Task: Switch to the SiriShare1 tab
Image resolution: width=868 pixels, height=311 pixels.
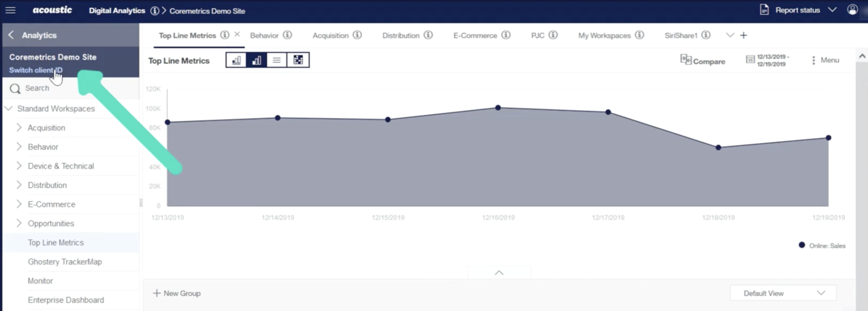Action: [681, 35]
